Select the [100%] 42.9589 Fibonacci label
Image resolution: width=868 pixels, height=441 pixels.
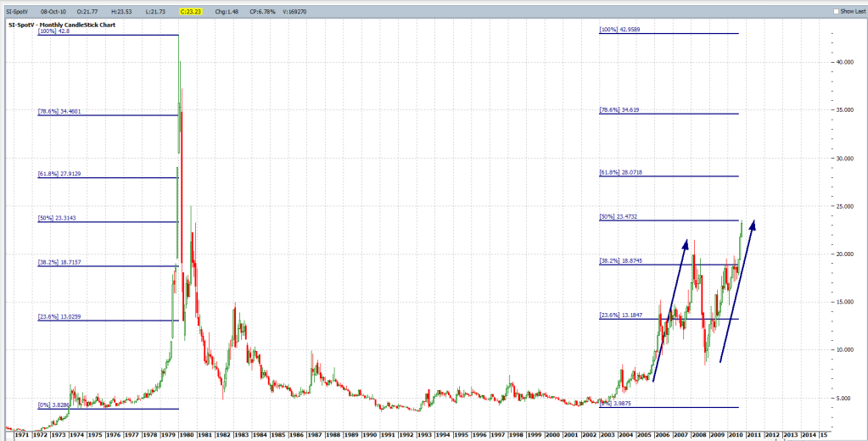click(x=619, y=30)
